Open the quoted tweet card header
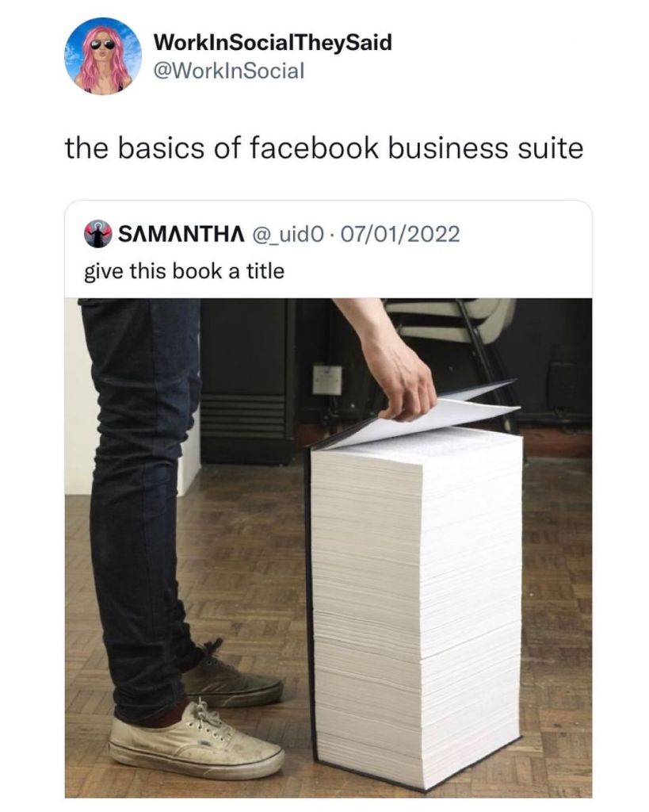 (x=328, y=234)
